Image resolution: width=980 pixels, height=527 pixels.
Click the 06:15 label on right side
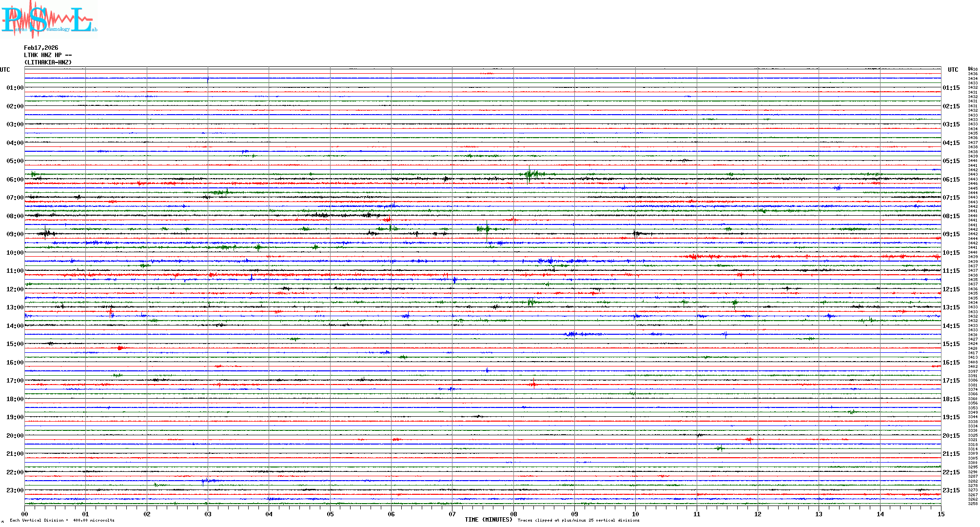951,180
